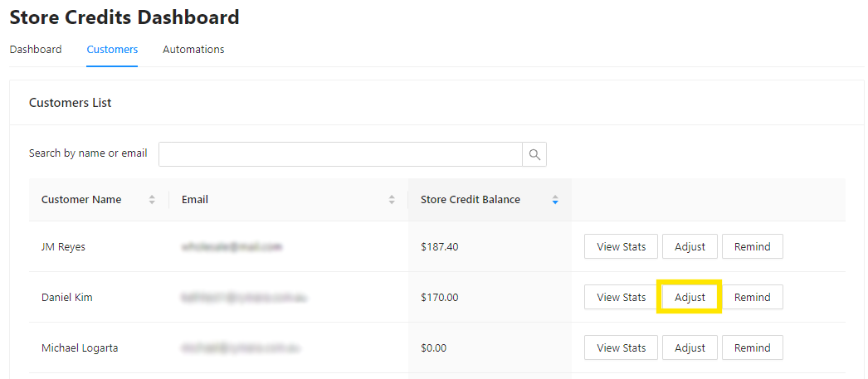
Task: Sort by Email column arrows
Action: (392, 200)
